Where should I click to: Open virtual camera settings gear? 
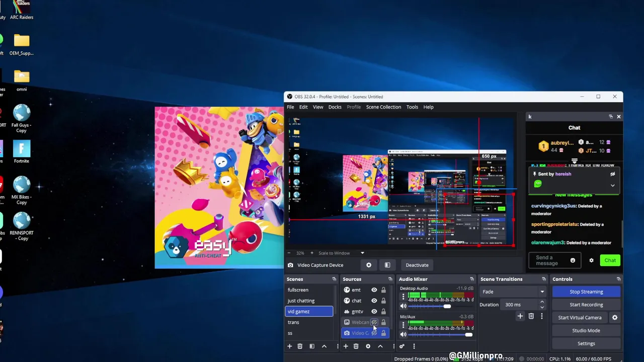click(x=614, y=317)
